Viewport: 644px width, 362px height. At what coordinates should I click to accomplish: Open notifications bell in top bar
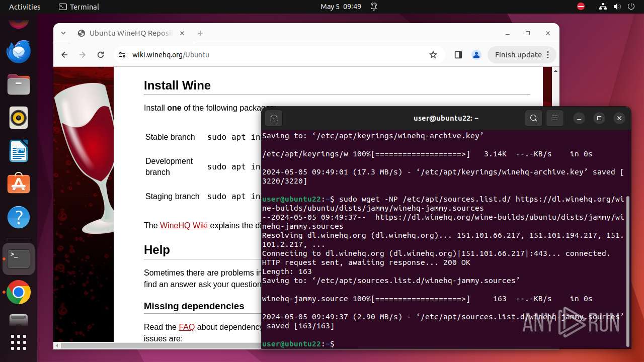(x=374, y=7)
